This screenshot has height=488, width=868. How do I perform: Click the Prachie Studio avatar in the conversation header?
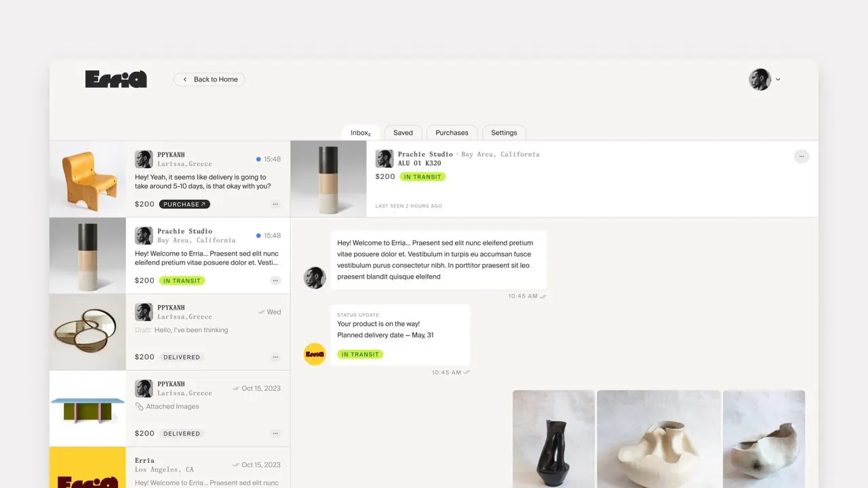(x=384, y=159)
